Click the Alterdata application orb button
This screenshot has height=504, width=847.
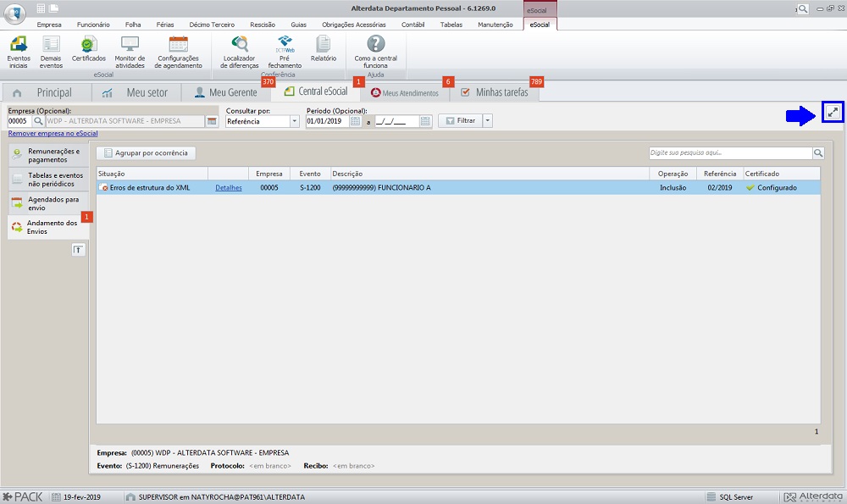pos(14,13)
